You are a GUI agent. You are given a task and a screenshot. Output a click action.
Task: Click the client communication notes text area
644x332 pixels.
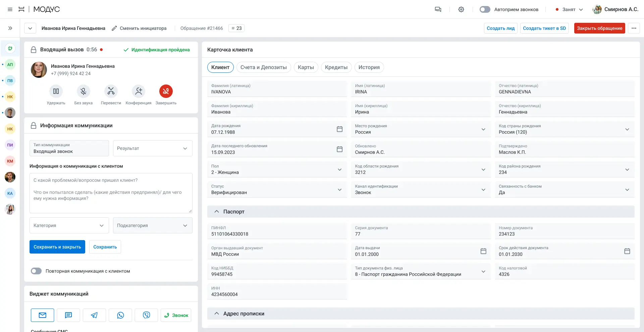pyautogui.click(x=111, y=193)
